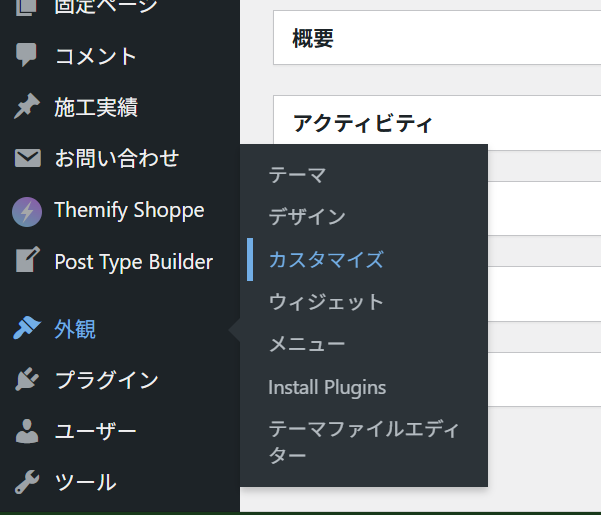Click the user silhouette icon
This screenshot has height=515, width=601.
pyautogui.click(x=27, y=431)
